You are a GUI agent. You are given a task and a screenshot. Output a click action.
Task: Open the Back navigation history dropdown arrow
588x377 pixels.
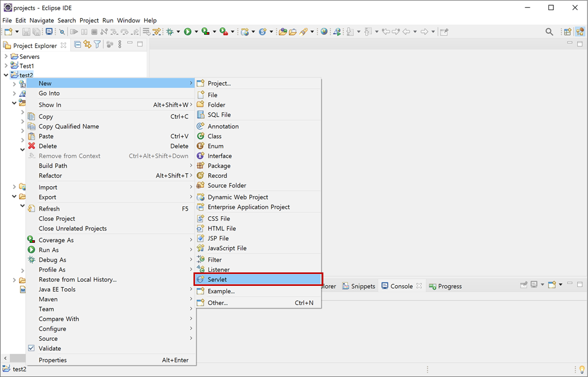click(415, 32)
